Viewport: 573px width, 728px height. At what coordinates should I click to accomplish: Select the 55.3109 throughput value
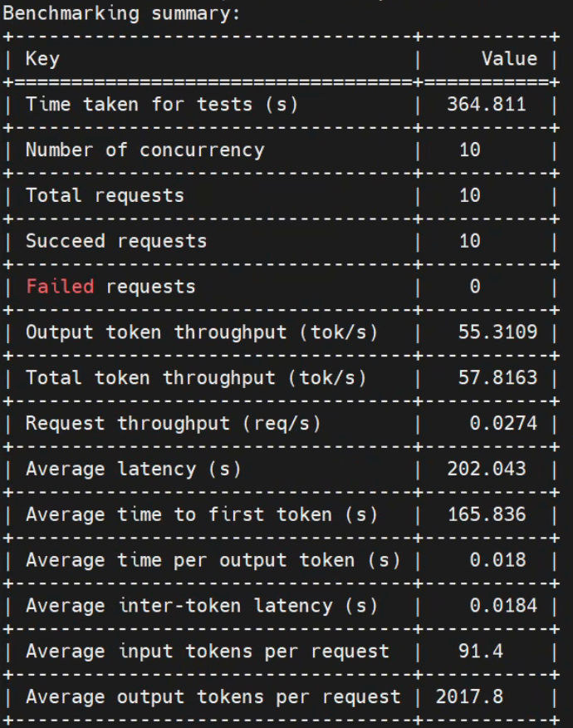point(497,332)
